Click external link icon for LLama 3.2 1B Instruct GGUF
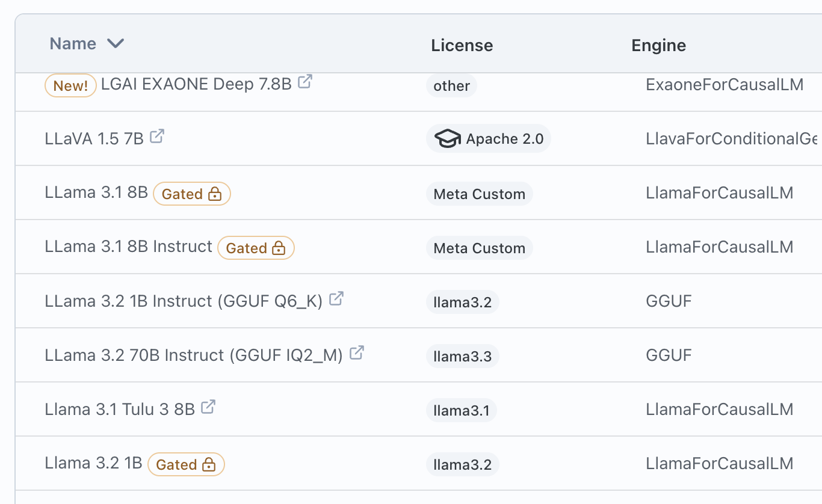822x504 pixels. 336,298
